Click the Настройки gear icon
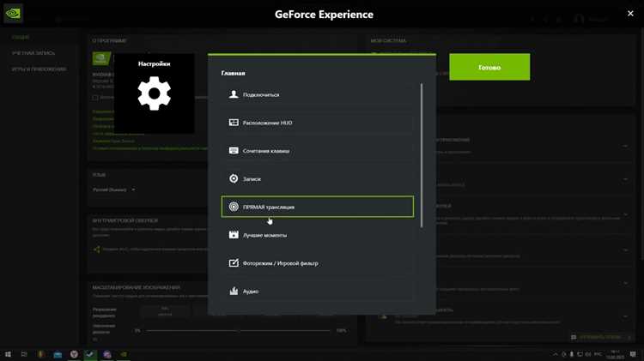 point(154,93)
